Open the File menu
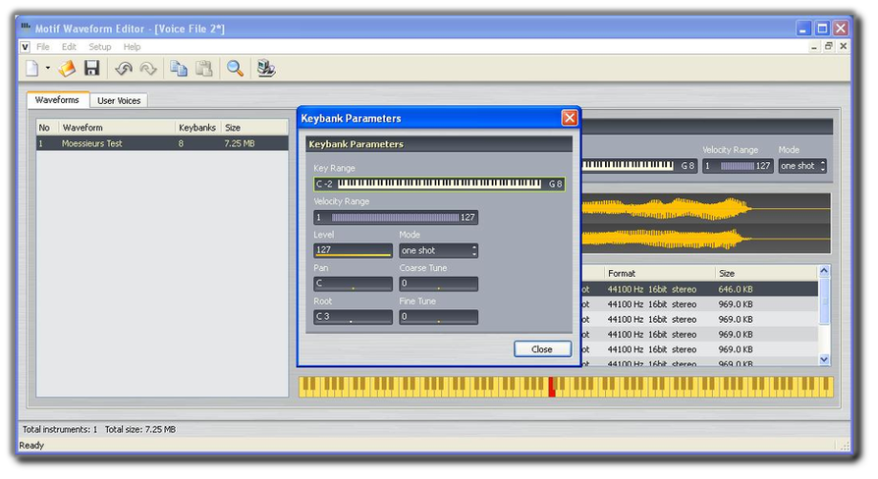The height and width of the screenshot is (479, 878). click(x=43, y=47)
